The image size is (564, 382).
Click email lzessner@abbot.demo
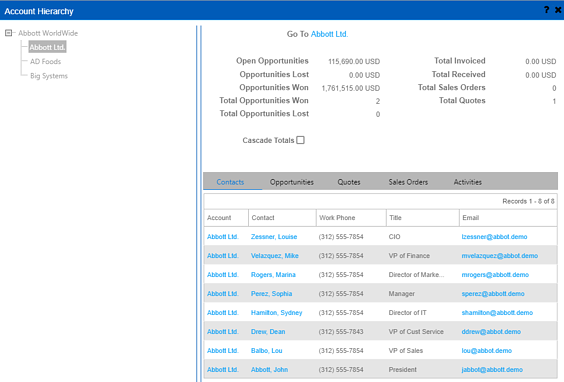(x=494, y=237)
